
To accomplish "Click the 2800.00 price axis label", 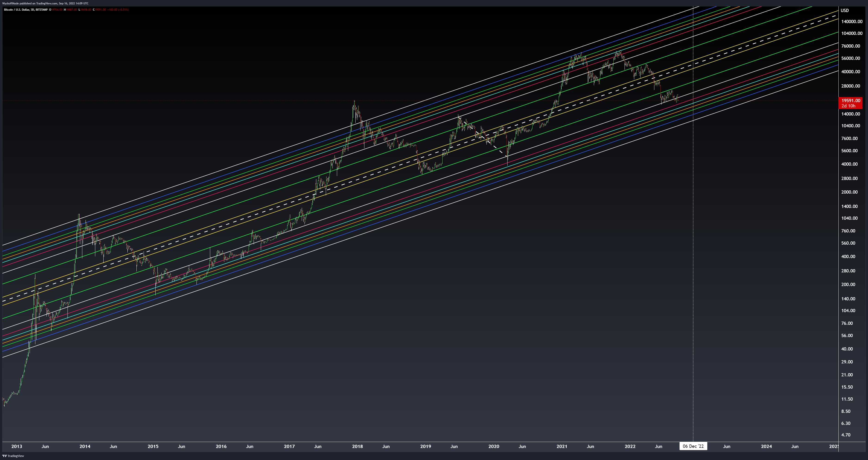I will coord(850,178).
